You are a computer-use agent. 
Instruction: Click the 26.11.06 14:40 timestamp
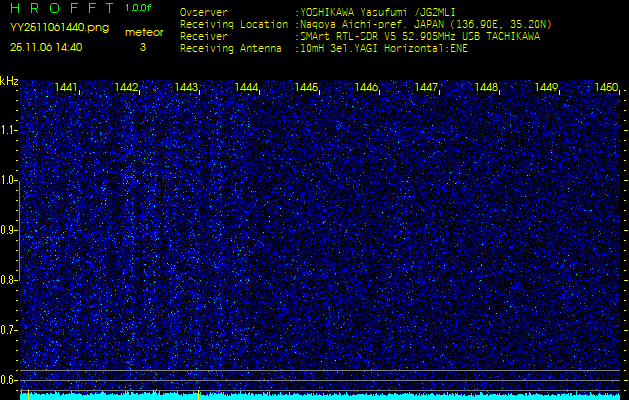pos(46,47)
